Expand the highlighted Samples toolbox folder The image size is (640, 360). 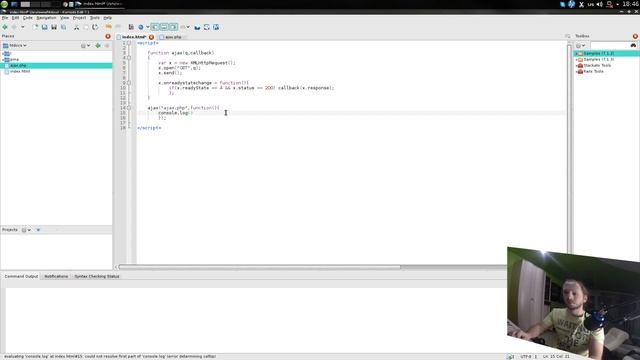point(577,53)
